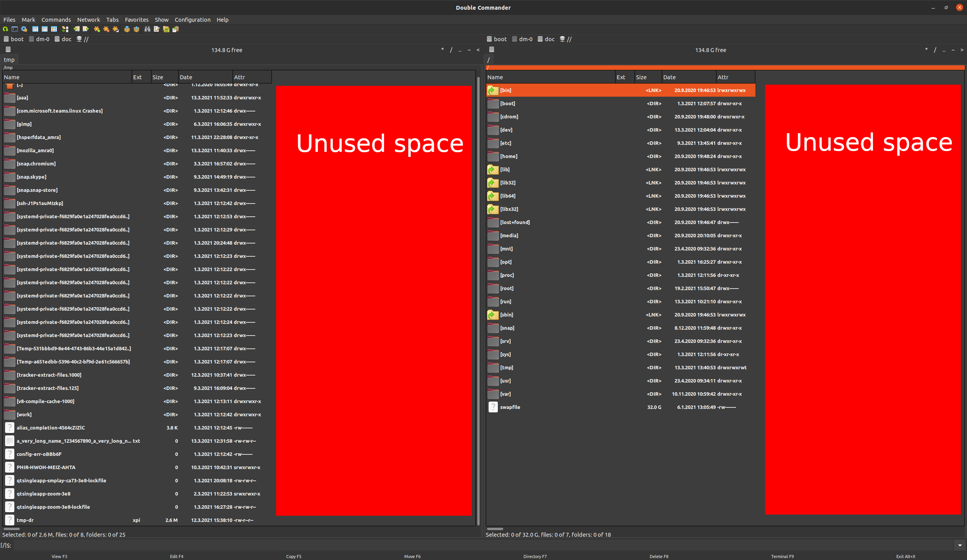Click the sbin symlink folder icon
Screen dimensions: 967x560
(493, 315)
